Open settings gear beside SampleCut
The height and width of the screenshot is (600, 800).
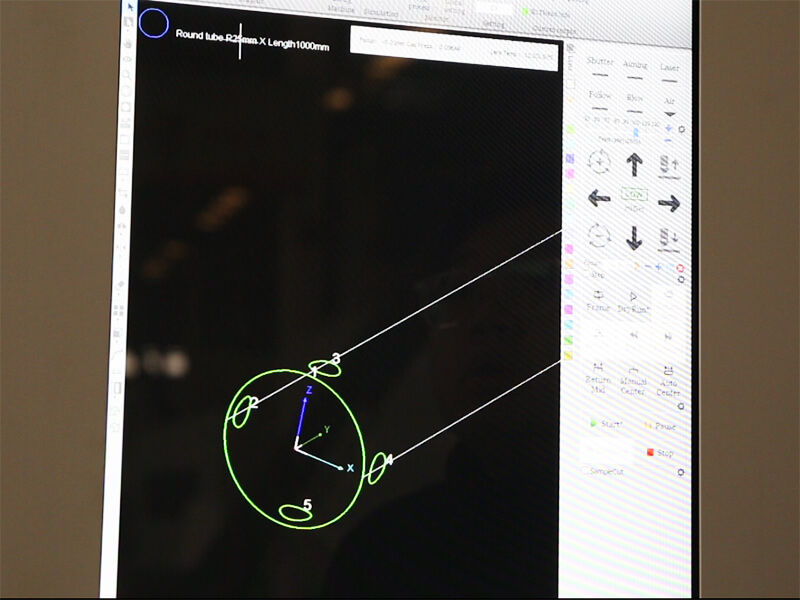coord(681,472)
